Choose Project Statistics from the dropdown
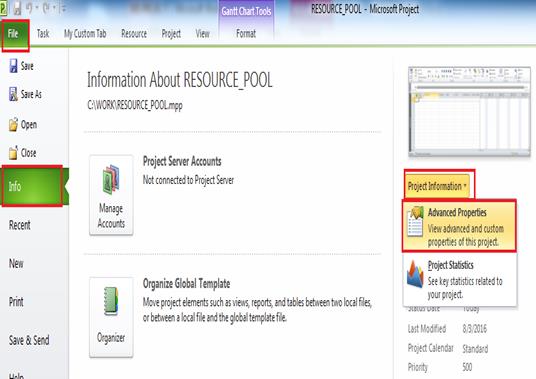This screenshot has height=379, width=536. [x=459, y=279]
